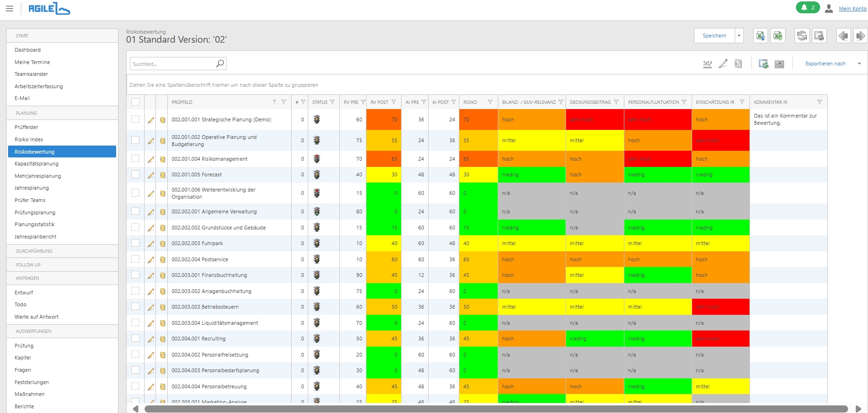Check the 002.001.001 Strategische Planung row checkbox
Image resolution: width=868 pixels, height=413 pixels.
click(x=136, y=119)
